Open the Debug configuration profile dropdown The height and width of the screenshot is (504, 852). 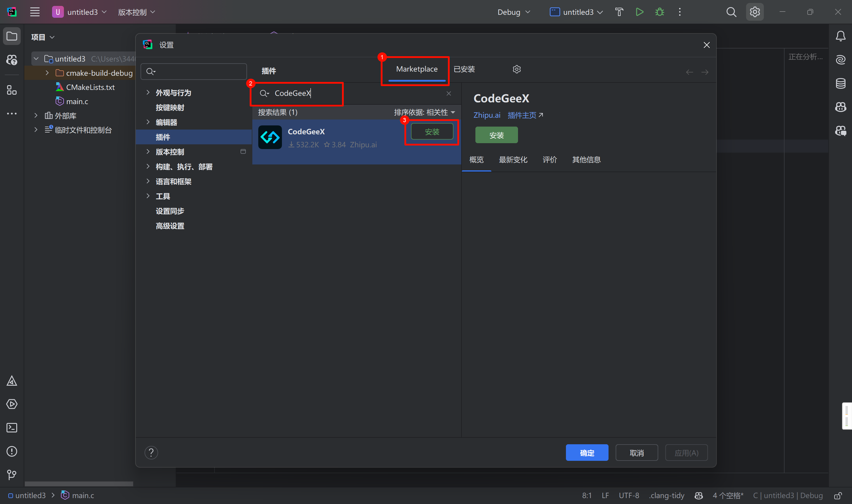pos(514,12)
